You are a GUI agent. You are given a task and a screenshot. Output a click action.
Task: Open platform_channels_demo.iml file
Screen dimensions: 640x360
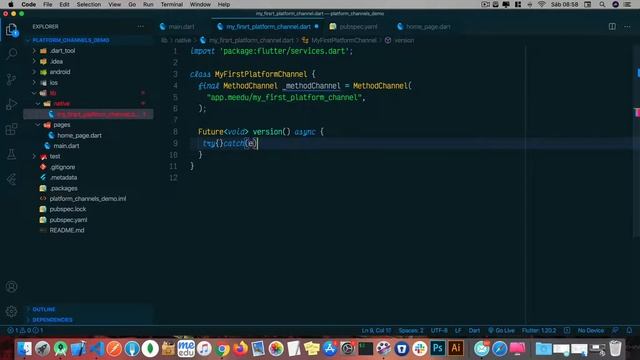click(x=88, y=198)
